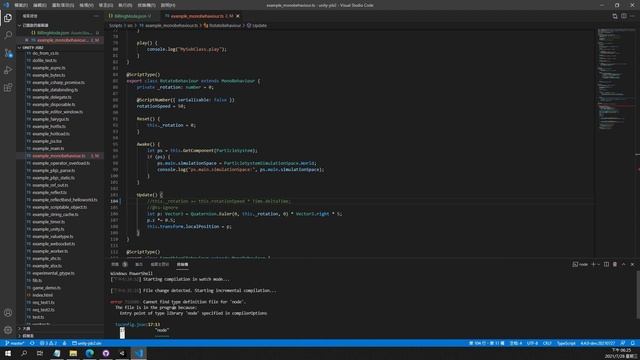640x360 pixels.
Task: Open the 檔案 (File) menu
Action: coord(21,5)
